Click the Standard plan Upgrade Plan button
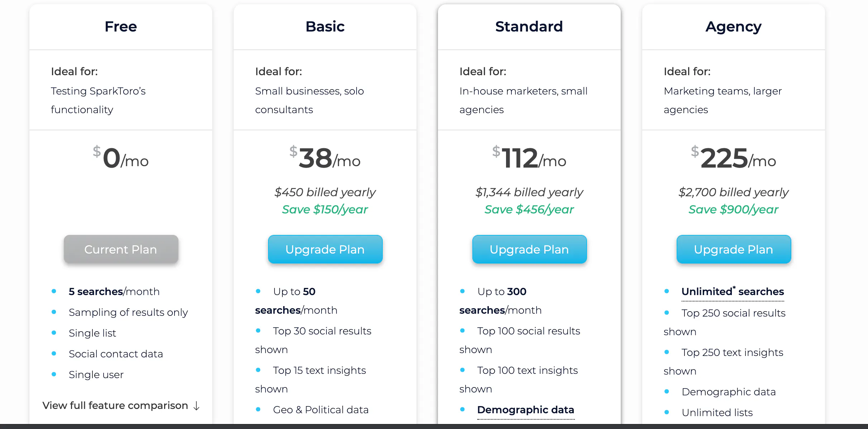This screenshot has width=868, height=429. coord(529,249)
